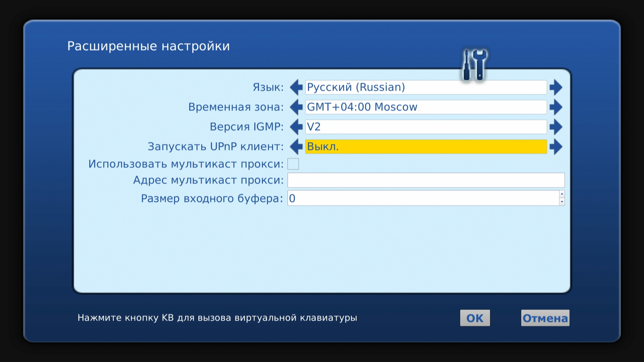
Task: Click right arrow beside Версия IGMP
Action: point(556,127)
